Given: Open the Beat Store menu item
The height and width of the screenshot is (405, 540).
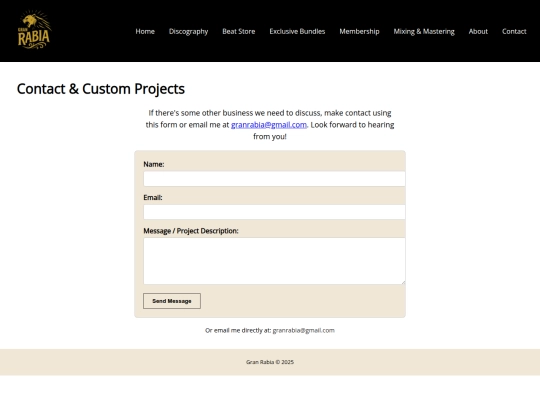Looking at the screenshot, I should [x=239, y=31].
